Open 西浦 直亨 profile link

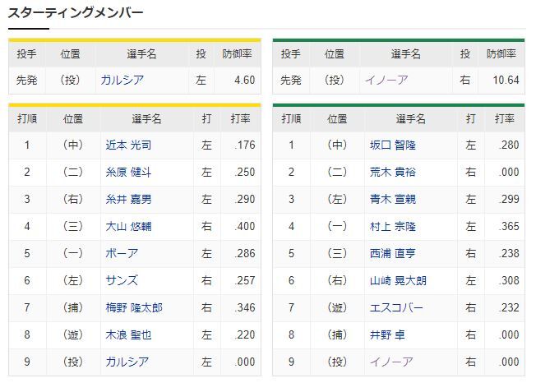click(x=392, y=253)
